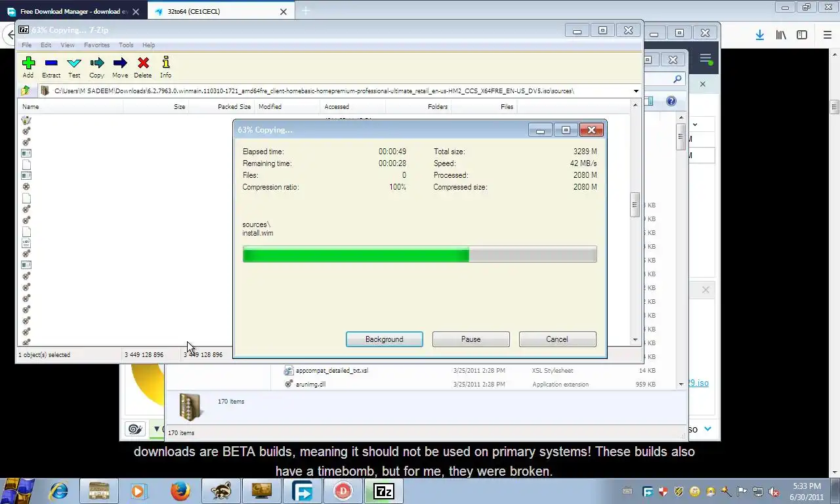840x504 pixels.
Task: Click the Move toolbar icon
Action: (120, 67)
